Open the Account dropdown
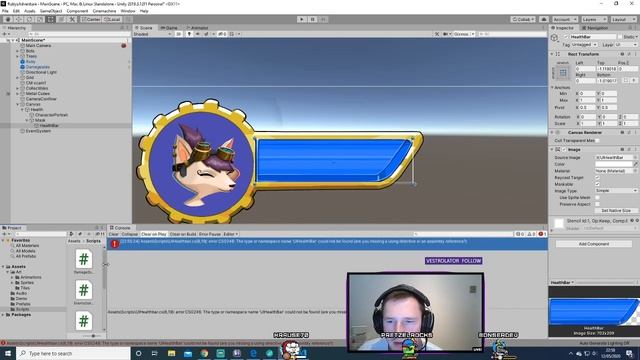Viewport: 640px width, 360px height. (565, 19)
